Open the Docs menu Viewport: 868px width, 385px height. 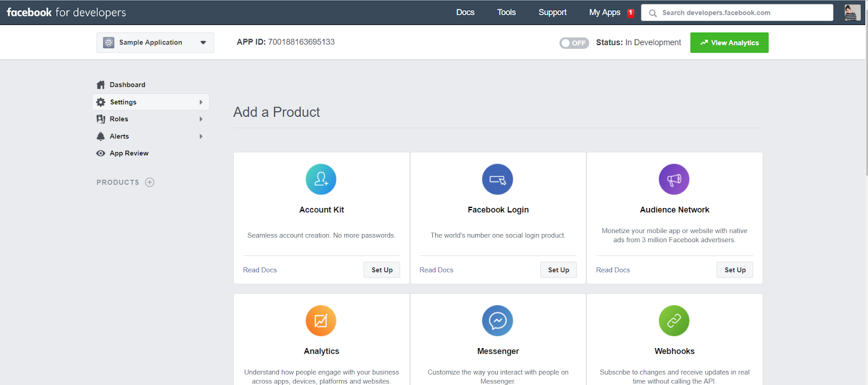point(465,12)
